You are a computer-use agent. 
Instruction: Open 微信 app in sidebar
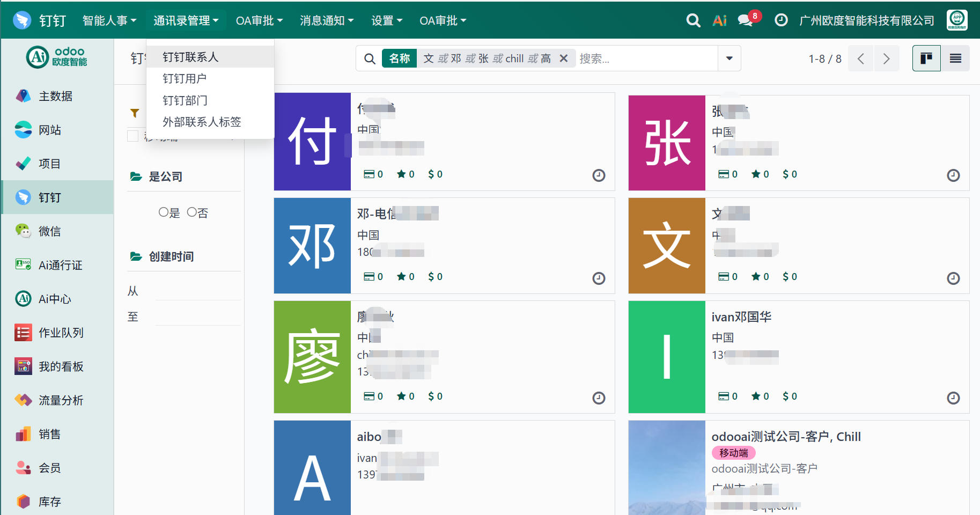[x=57, y=231]
